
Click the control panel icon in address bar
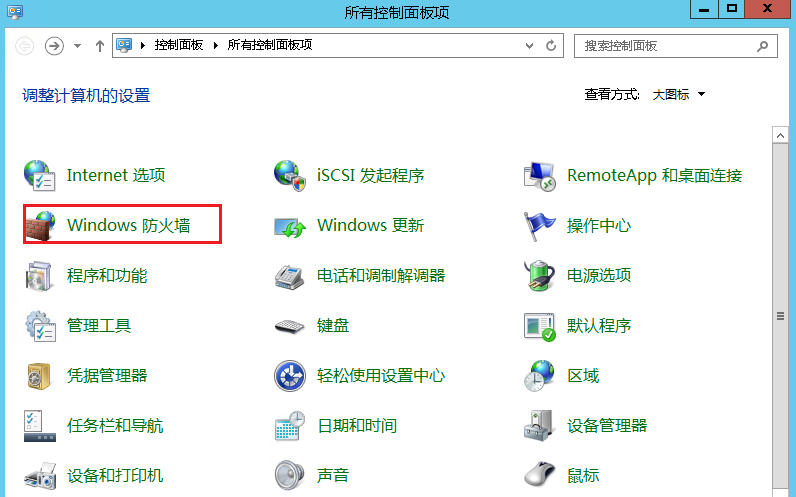[124, 45]
